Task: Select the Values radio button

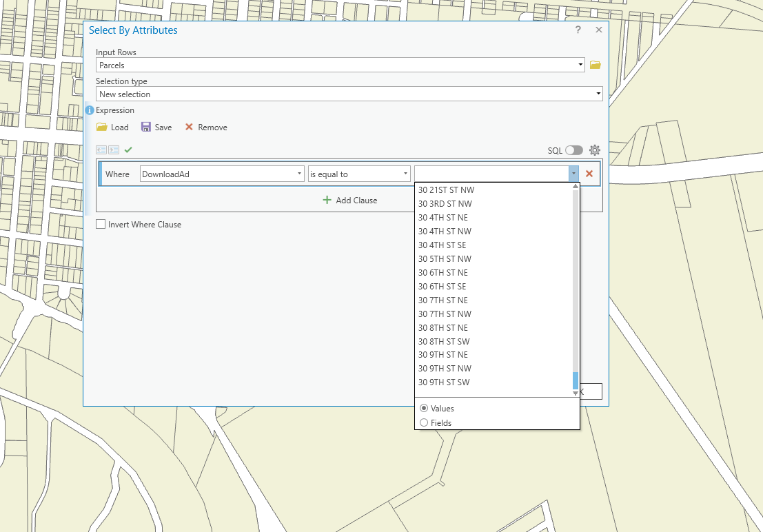Action: coord(424,408)
